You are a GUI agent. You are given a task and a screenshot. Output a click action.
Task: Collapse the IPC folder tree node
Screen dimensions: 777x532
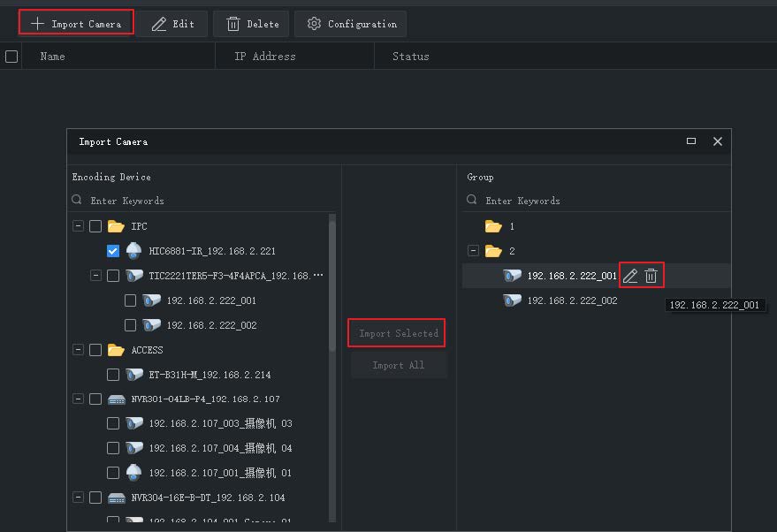click(78, 226)
